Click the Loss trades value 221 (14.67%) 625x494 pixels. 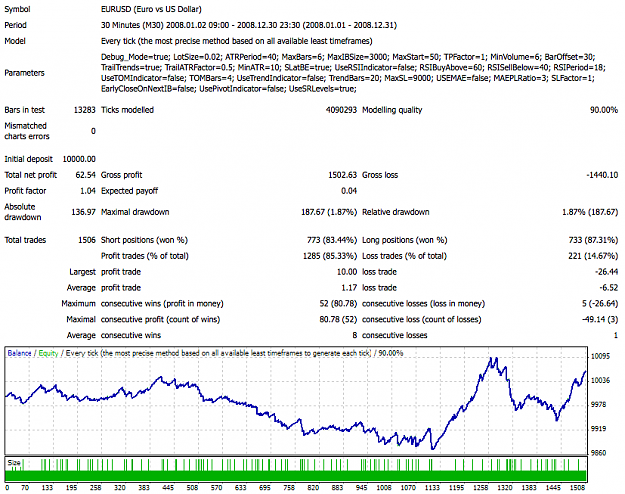pyautogui.click(x=593, y=256)
